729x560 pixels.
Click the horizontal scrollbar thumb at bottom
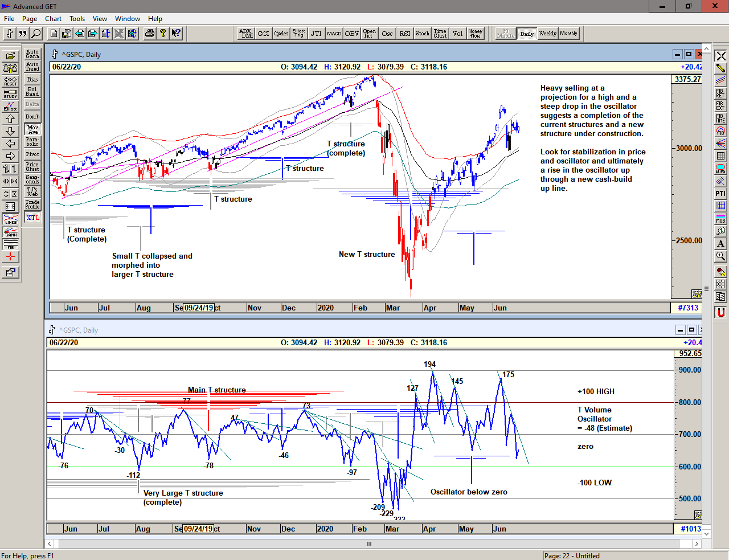click(x=369, y=543)
